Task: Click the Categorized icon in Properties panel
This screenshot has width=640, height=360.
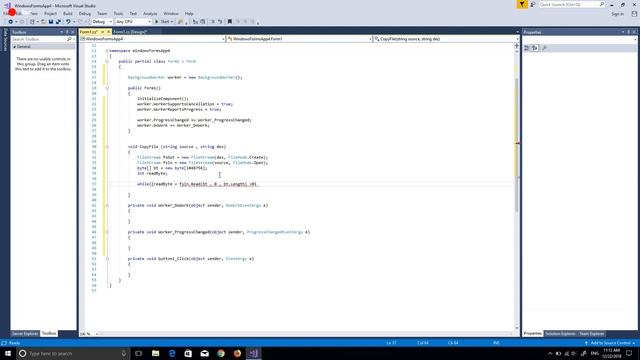Action: coord(527,48)
